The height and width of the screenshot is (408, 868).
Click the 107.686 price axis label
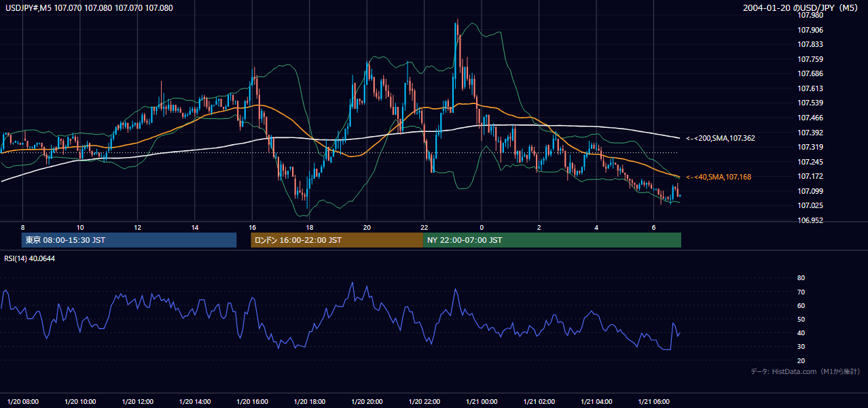810,73
